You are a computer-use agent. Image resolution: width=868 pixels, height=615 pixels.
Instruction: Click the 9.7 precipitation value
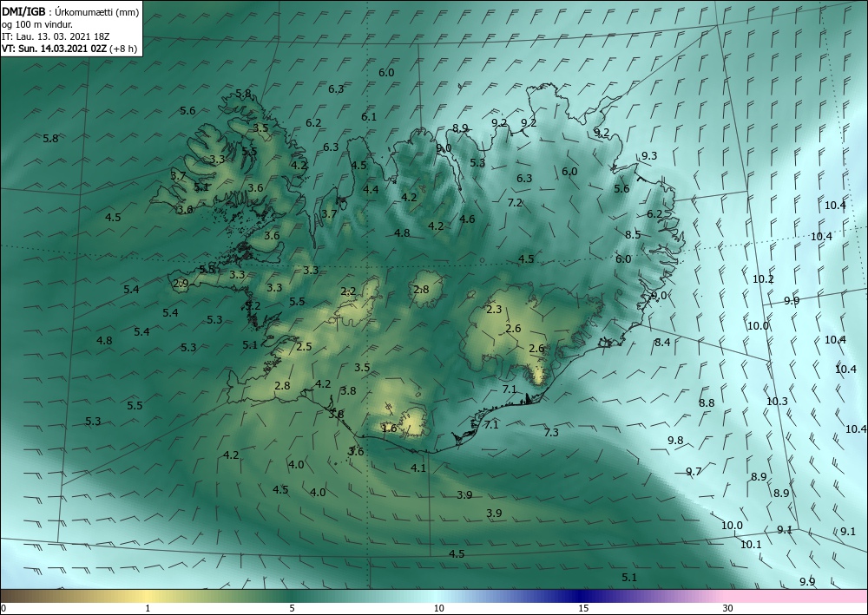pyautogui.click(x=694, y=472)
